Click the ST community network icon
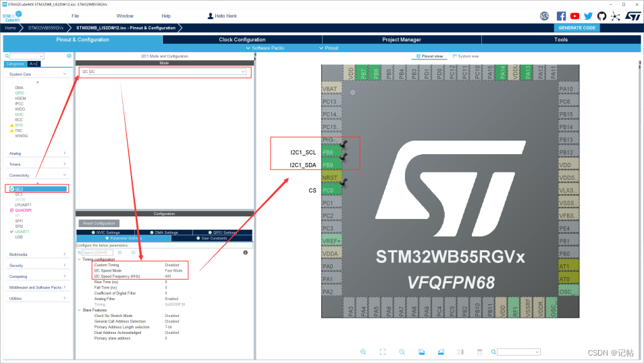The image size is (644, 363). coord(615,16)
